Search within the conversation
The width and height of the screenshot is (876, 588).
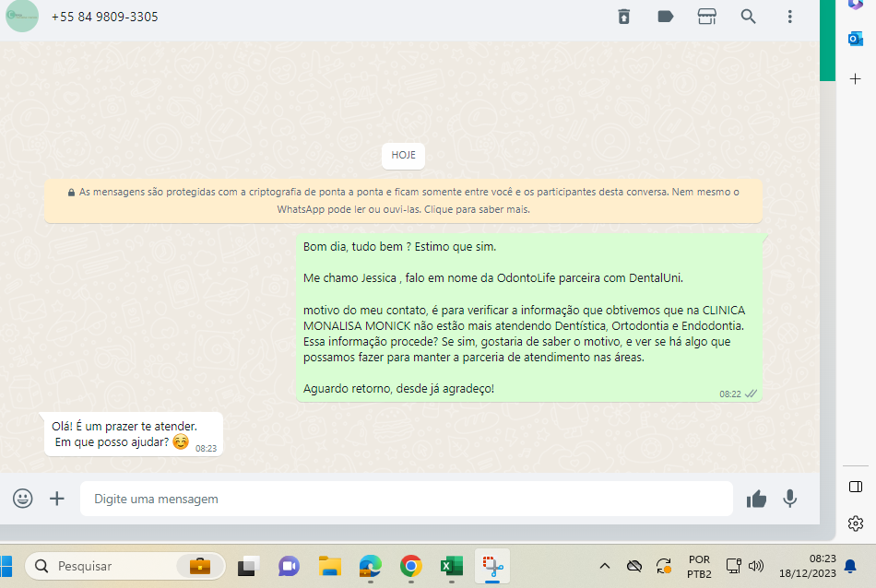pos(749,17)
